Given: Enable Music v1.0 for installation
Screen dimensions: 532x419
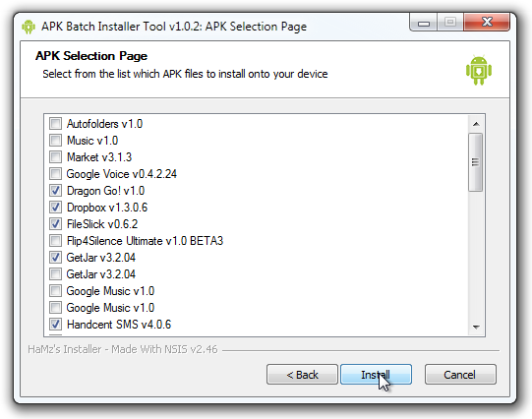Looking at the screenshot, I should tap(55, 140).
